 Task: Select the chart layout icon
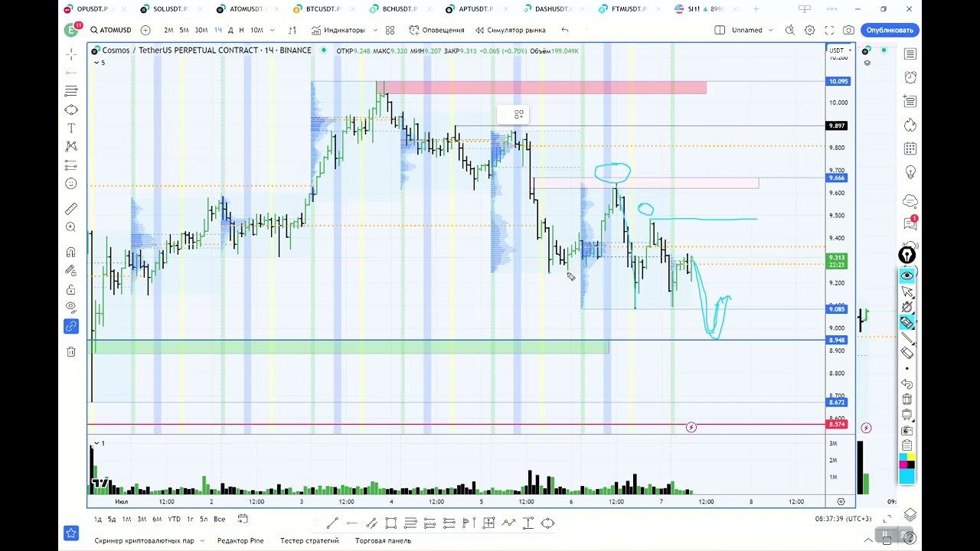(x=720, y=30)
